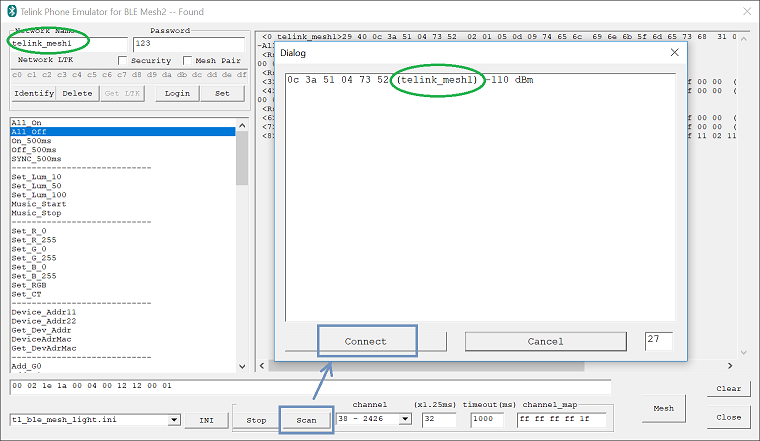Select highlighted All_Off command
The width and height of the screenshot is (760, 441).
click(123, 131)
